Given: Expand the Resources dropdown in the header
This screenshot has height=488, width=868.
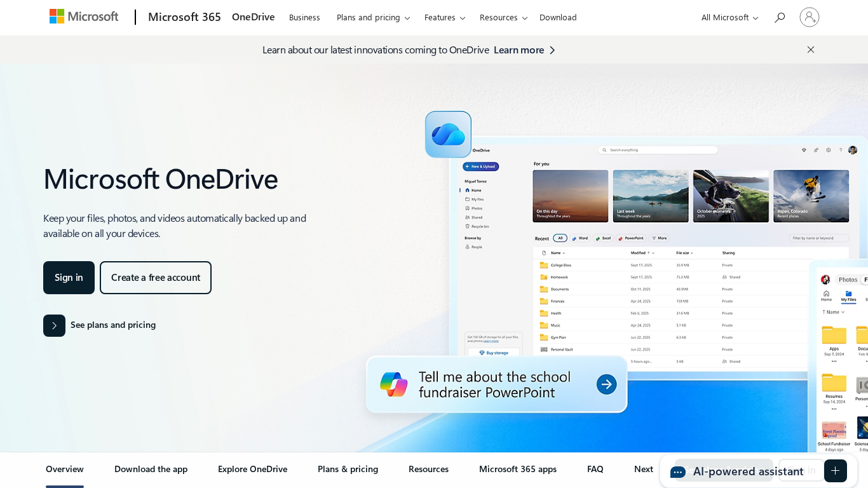Looking at the screenshot, I should click(x=503, y=17).
